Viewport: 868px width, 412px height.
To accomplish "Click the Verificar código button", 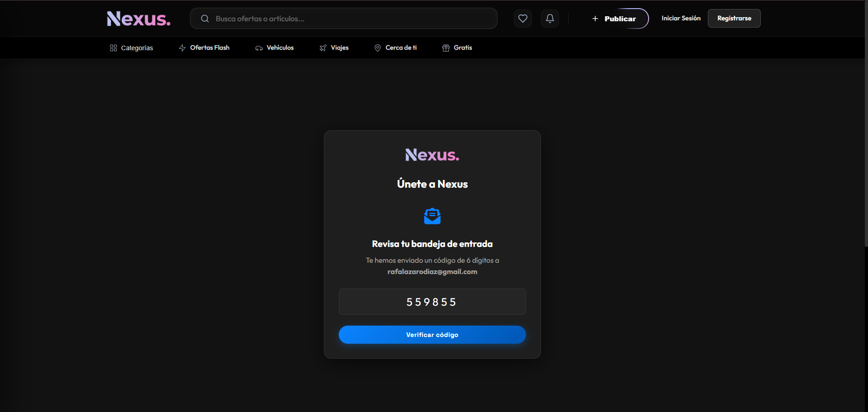I will click(x=432, y=335).
